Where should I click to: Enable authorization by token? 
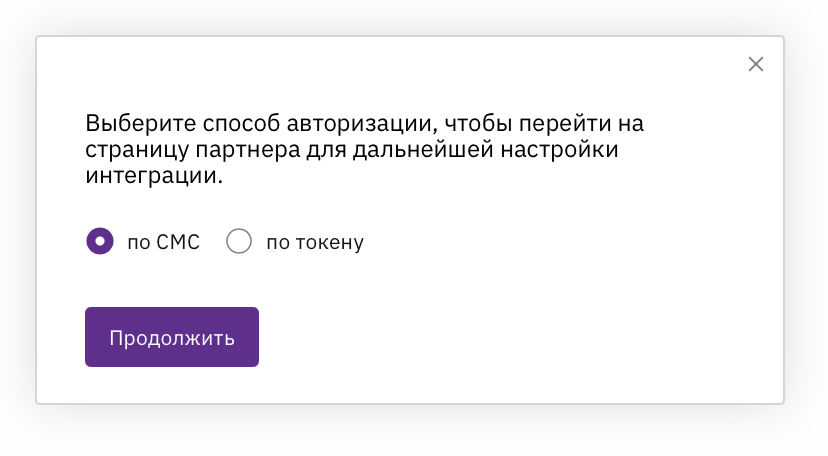pos(239,242)
